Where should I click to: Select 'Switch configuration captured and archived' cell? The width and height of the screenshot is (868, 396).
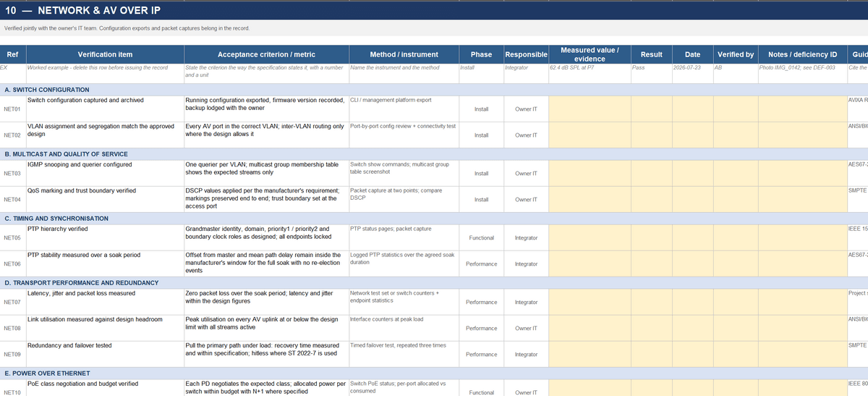105,109
